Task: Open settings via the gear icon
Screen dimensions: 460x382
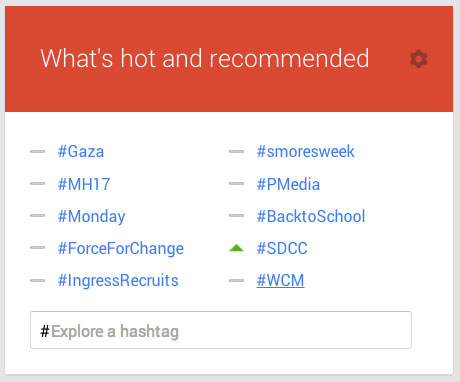Action: 418,59
